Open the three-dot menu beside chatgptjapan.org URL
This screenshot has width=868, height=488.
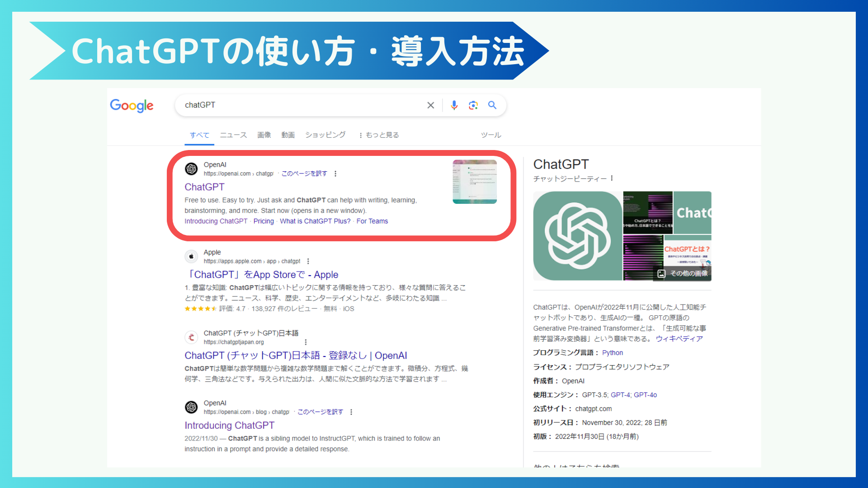306,342
